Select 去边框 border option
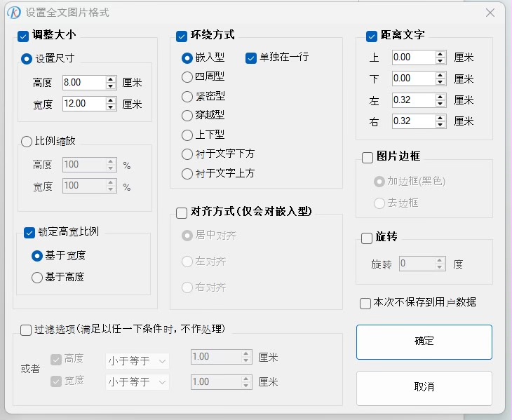The width and height of the screenshot is (512, 420). tap(379, 203)
